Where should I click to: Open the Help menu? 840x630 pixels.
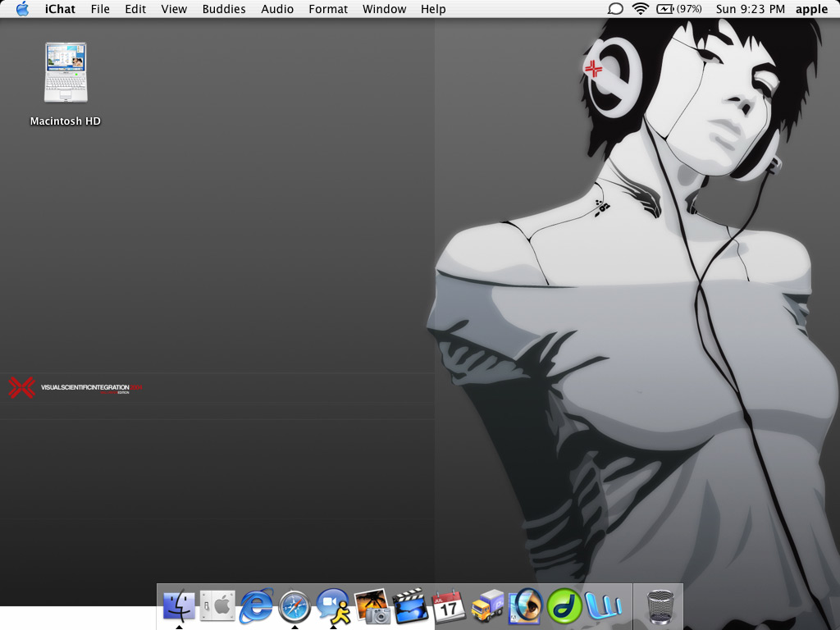pos(433,9)
